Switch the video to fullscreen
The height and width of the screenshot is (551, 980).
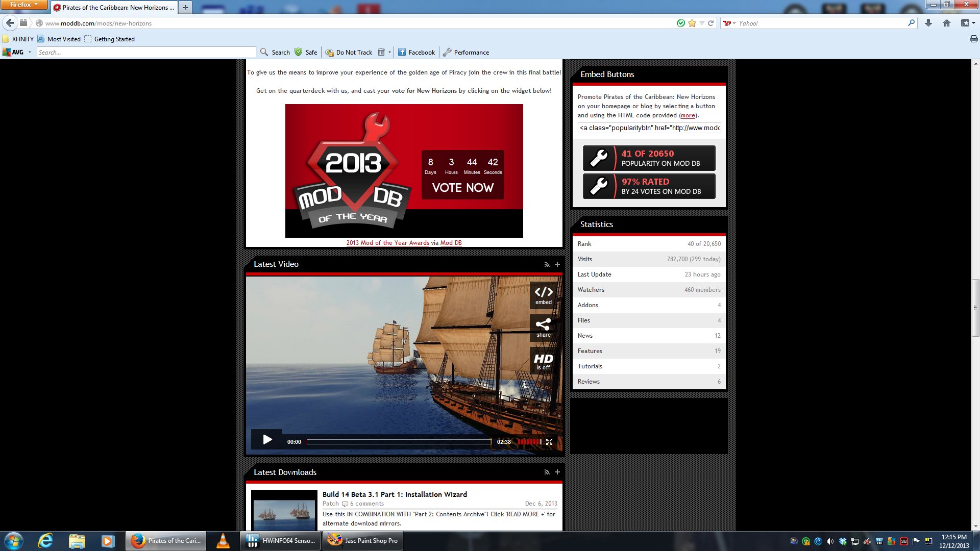click(549, 442)
